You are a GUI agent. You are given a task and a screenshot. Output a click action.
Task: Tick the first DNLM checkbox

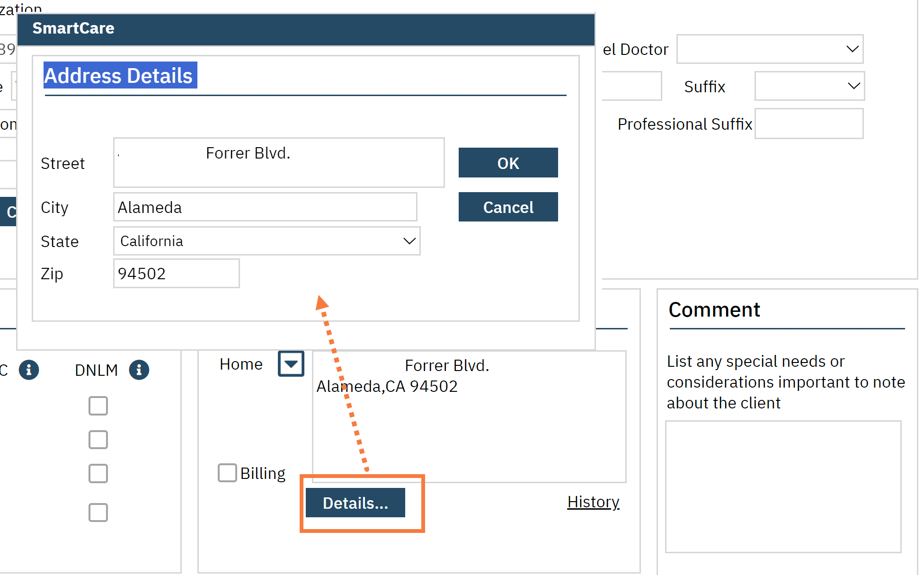click(98, 406)
